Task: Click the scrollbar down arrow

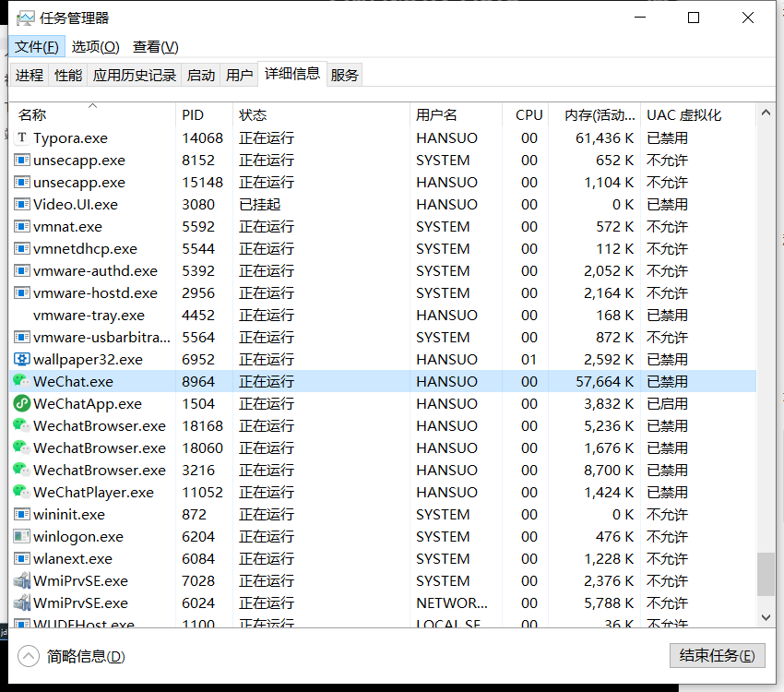Action: [x=766, y=617]
